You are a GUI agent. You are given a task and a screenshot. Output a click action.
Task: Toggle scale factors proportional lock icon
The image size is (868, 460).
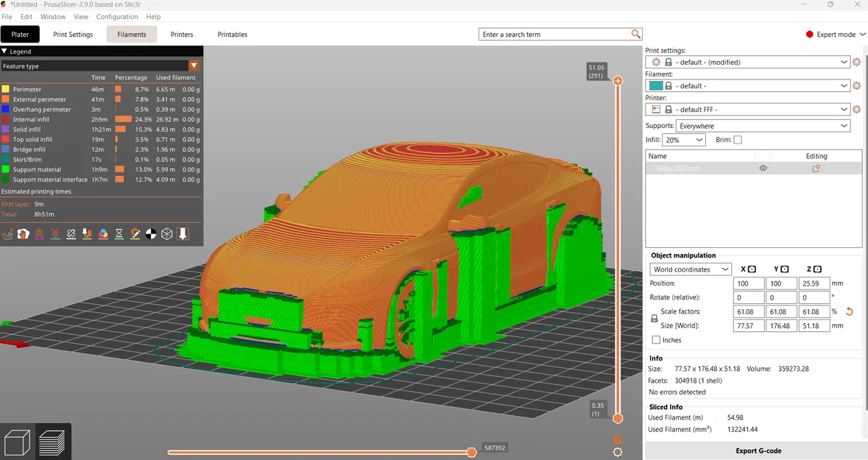pyautogui.click(x=654, y=319)
